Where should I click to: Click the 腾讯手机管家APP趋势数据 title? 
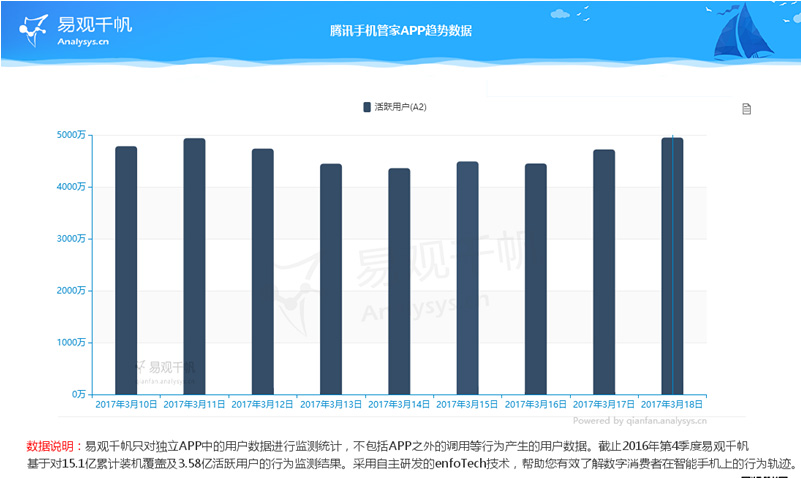pos(400,31)
